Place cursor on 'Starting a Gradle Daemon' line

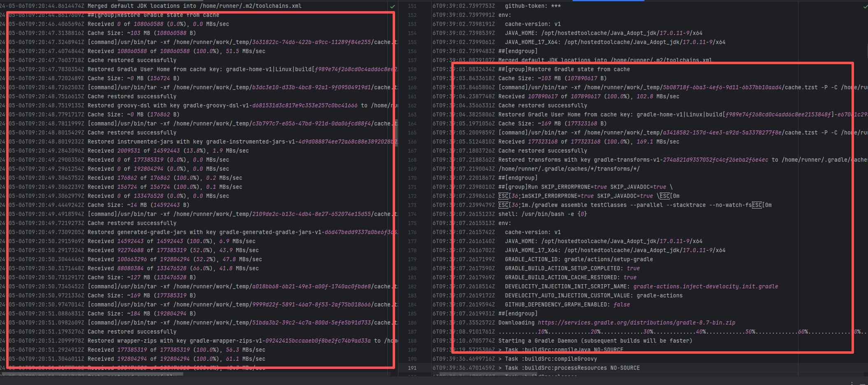click(595, 341)
